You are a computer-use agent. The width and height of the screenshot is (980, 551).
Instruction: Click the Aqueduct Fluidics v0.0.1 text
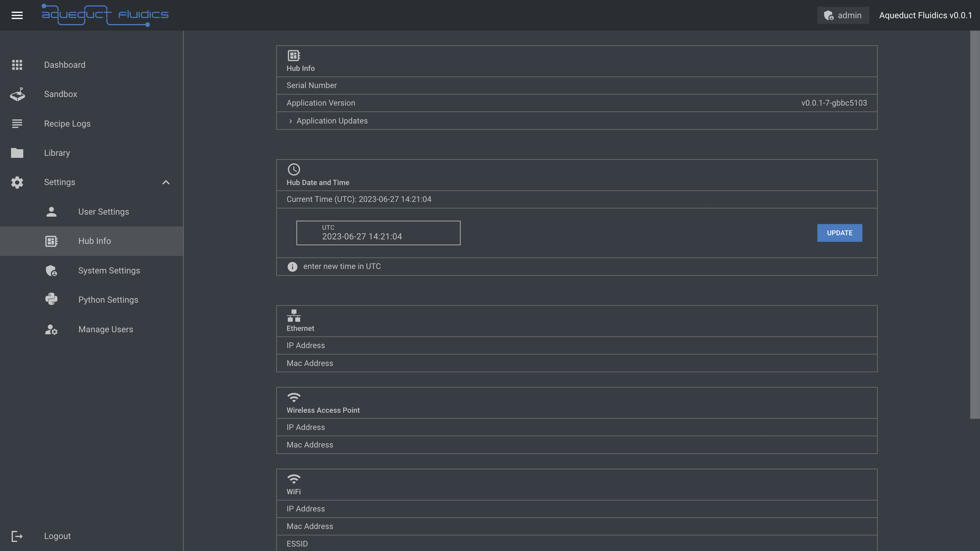click(926, 15)
